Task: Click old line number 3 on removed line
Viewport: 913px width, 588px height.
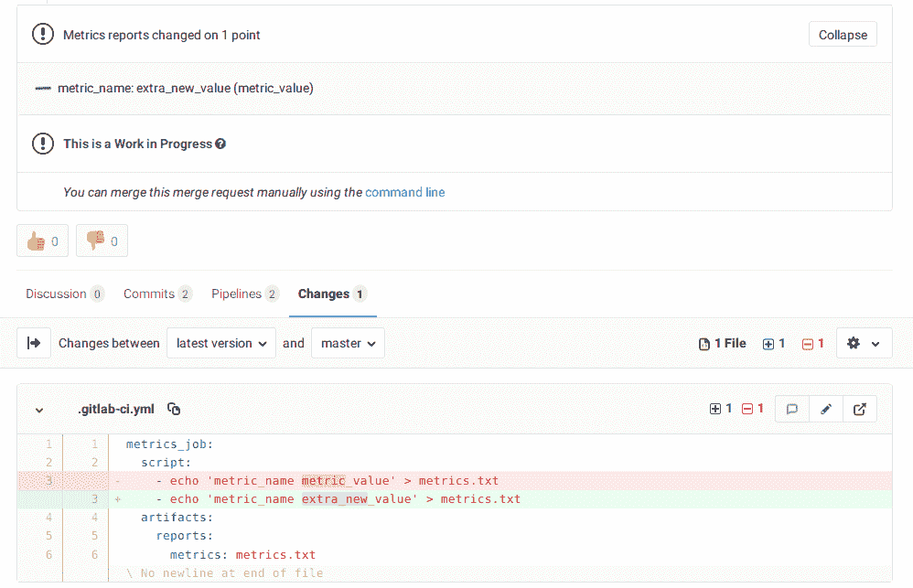Action: pos(48,480)
